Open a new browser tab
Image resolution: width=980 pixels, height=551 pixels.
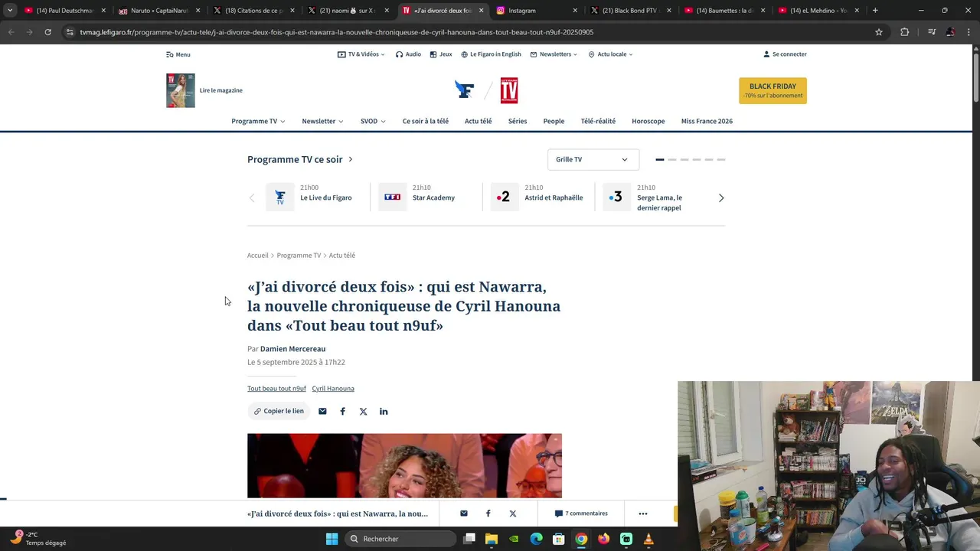click(x=875, y=11)
